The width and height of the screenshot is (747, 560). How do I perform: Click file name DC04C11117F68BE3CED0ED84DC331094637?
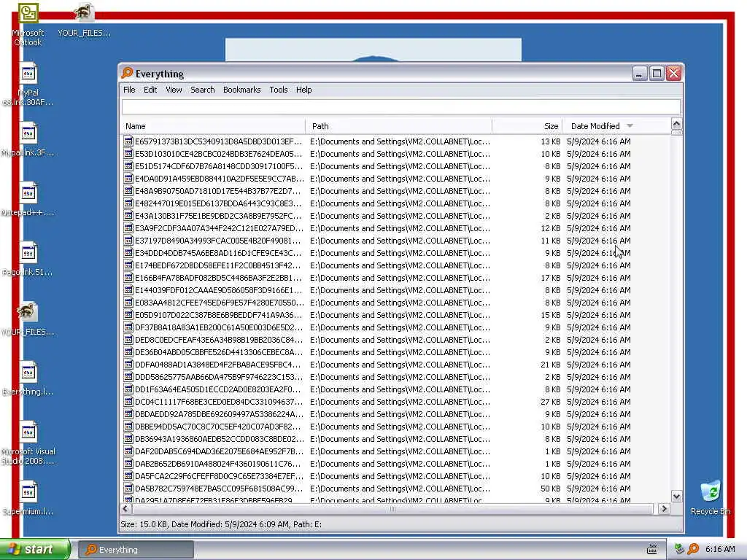(x=219, y=402)
